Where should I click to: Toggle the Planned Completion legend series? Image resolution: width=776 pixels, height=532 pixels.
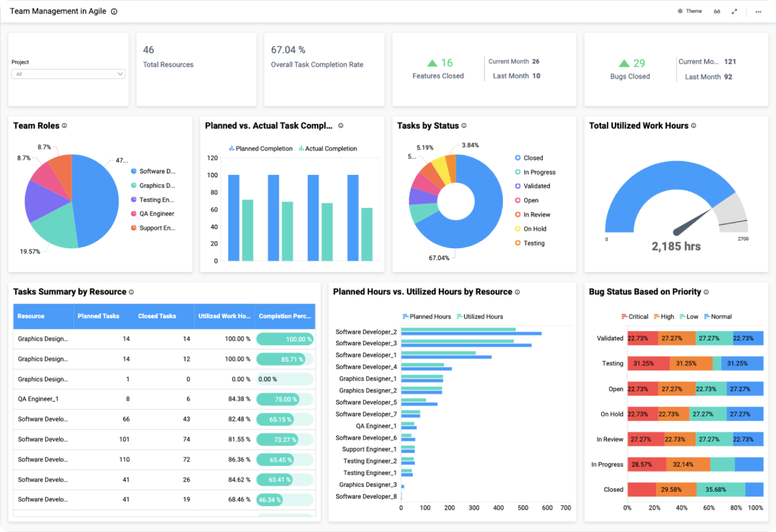261,149
